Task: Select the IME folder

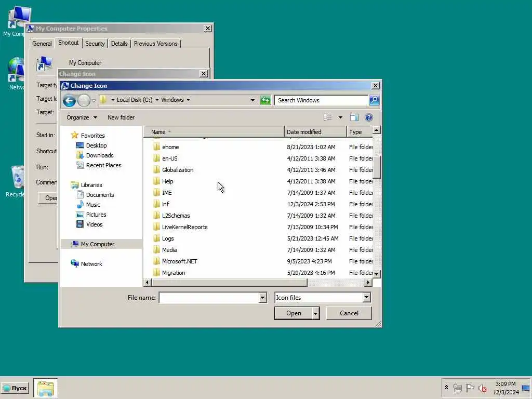Action: pyautogui.click(x=167, y=193)
